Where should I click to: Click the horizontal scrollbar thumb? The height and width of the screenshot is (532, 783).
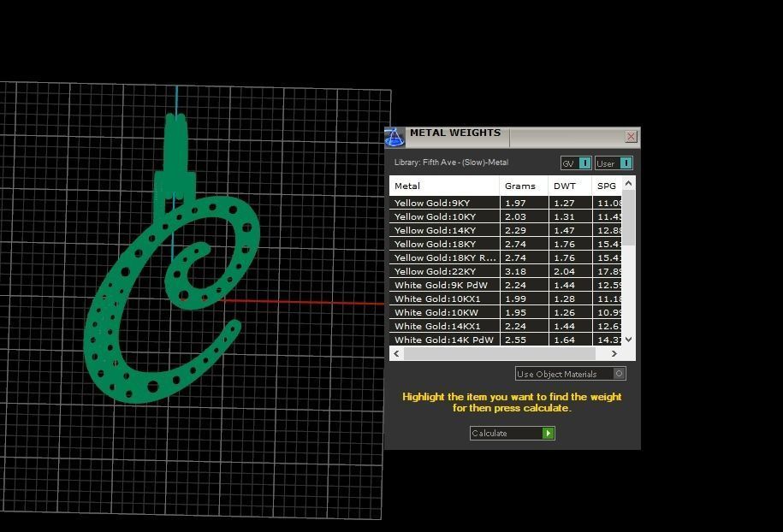click(x=500, y=353)
